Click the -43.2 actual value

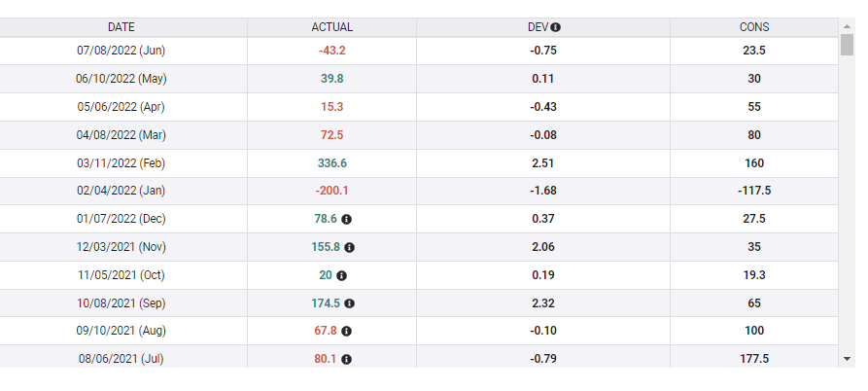pos(332,51)
